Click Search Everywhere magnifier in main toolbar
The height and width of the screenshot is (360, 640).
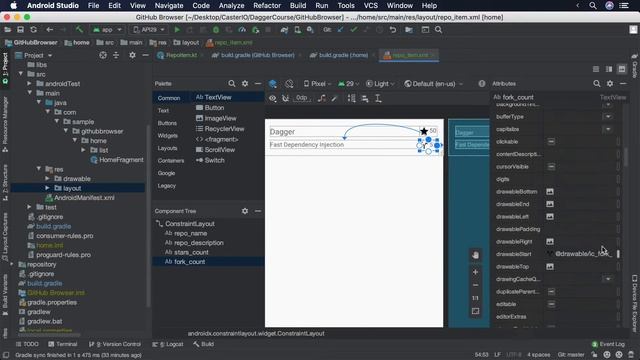point(438,30)
